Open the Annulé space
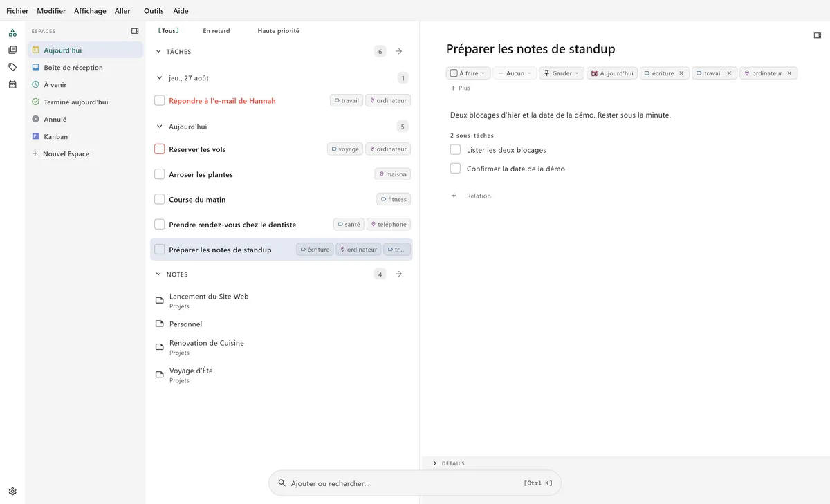The height and width of the screenshot is (504, 830). click(85, 120)
